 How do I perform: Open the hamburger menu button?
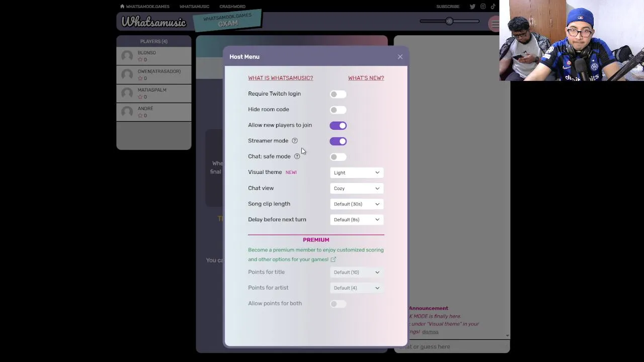click(x=494, y=23)
